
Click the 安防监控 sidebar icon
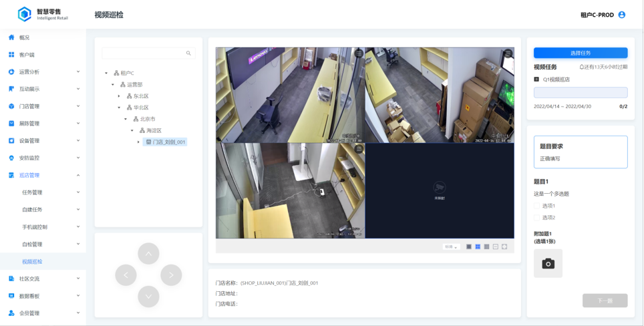coord(11,158)
